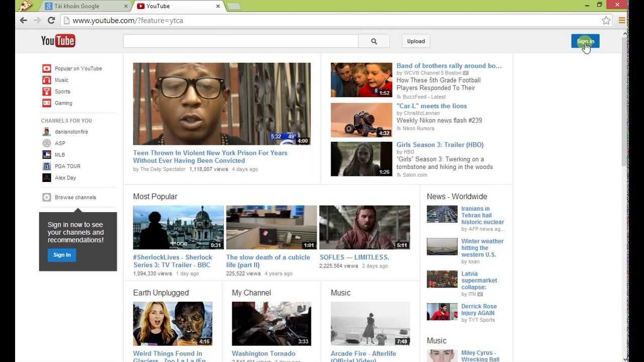Reload the page with refresh icon
Image resolution: width=644 pixels, height=362 pixels.
[x=51, y=20]
